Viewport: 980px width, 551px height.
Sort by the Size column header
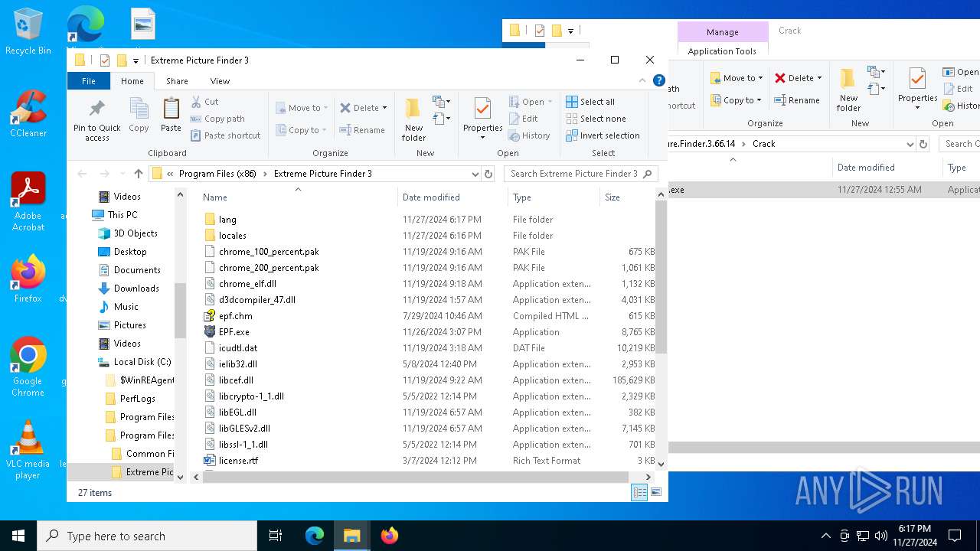click(626, 197)
